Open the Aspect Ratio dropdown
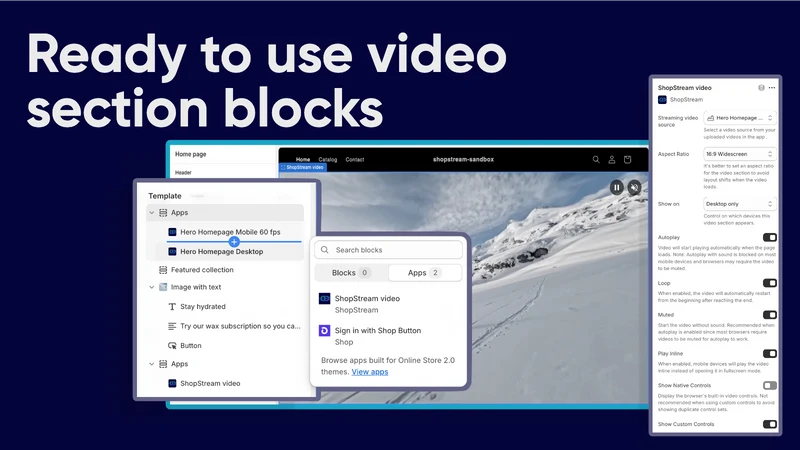The image size is (800, 450). 740,154
